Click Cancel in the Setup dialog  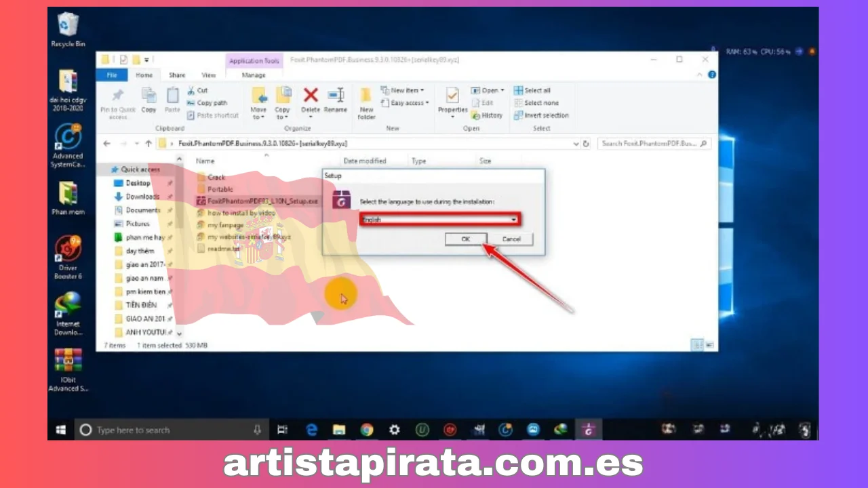pyautogui.click(x=511, y=239)
